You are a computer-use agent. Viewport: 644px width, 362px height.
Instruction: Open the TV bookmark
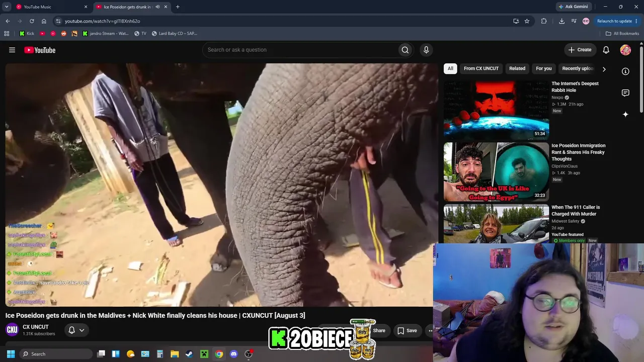point(140,34)
